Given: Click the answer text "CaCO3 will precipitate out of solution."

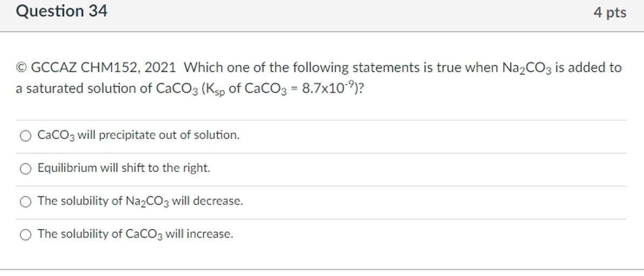Looking at the screenshot, I should point(138,135).
